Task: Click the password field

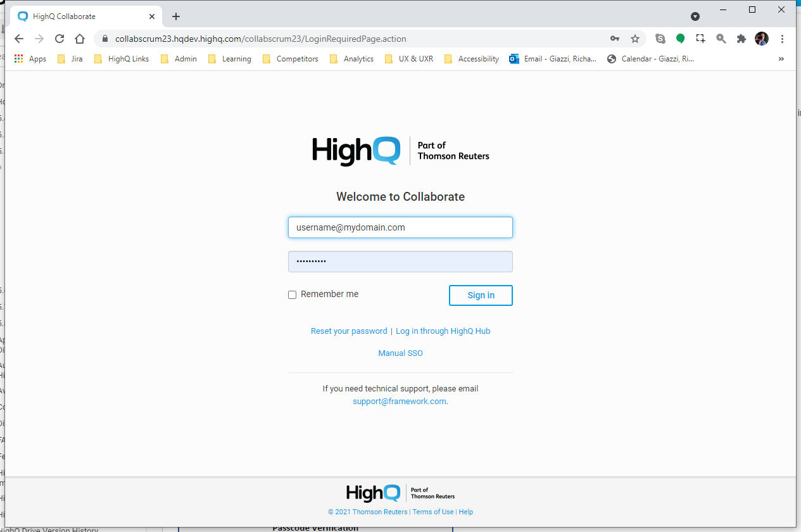Action: [400, 262]
